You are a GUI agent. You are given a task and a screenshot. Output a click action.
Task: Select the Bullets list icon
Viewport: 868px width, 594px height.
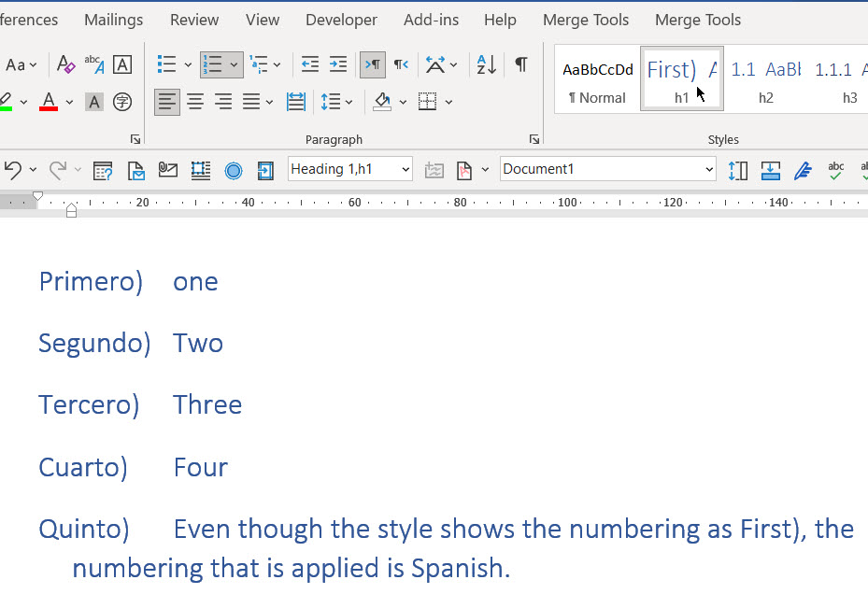click(167, 64)
